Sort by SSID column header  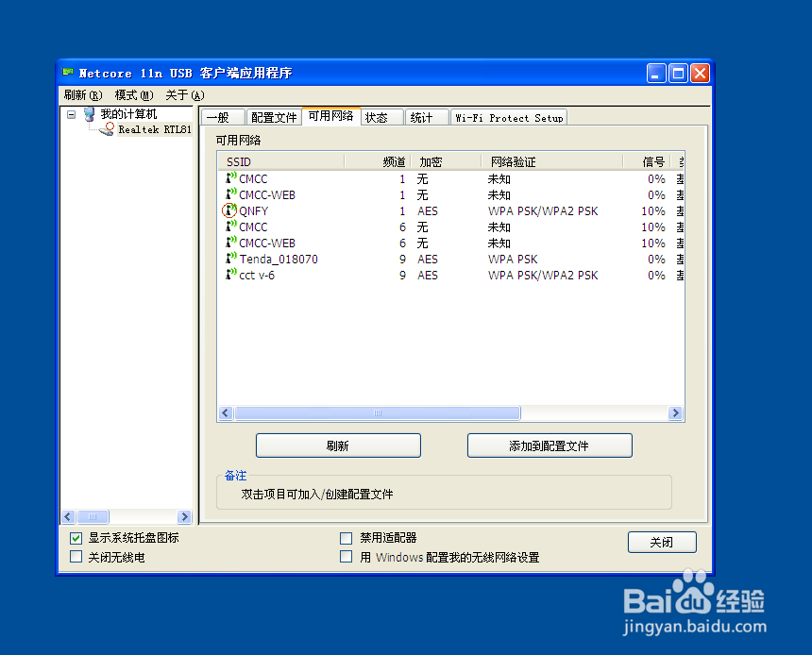coord(281,162)
